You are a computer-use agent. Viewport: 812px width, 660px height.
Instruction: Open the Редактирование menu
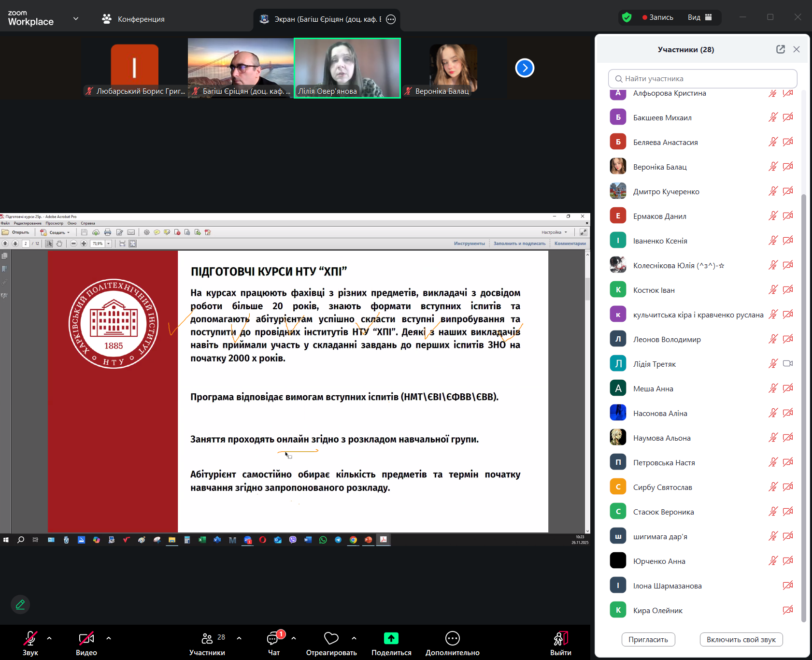[28, 223]
